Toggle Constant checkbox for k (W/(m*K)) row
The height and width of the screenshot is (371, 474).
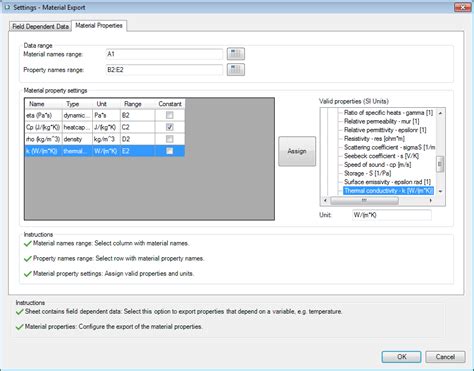tap(170, 151)
